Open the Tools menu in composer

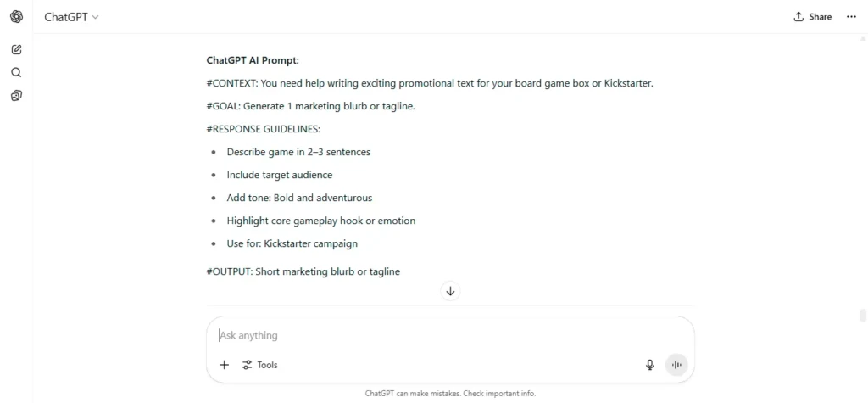259,365
